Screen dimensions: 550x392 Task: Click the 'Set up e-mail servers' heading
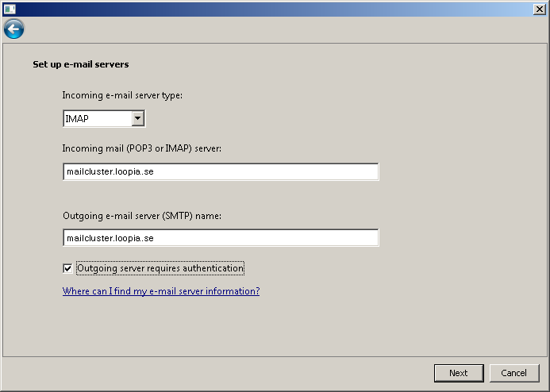[x=81, y=64]
